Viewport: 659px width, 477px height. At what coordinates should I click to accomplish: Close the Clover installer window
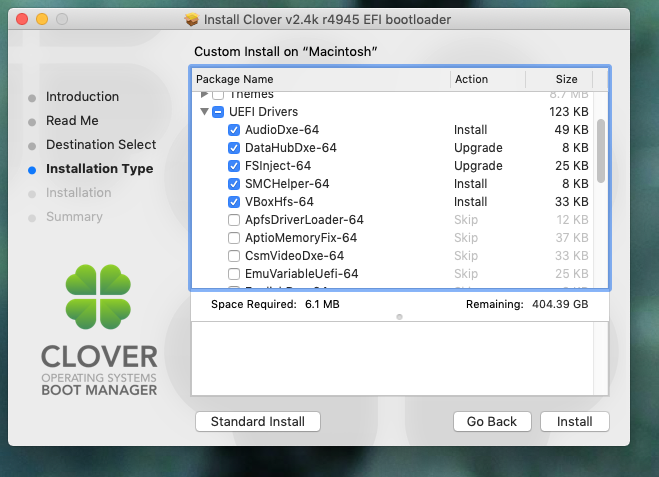22,19
